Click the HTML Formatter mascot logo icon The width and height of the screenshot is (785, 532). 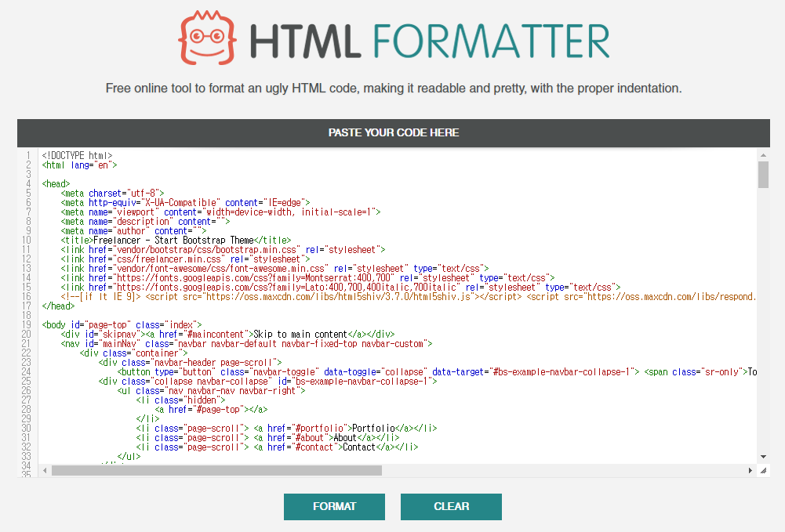pyautogui.click(x=207, y=38)
